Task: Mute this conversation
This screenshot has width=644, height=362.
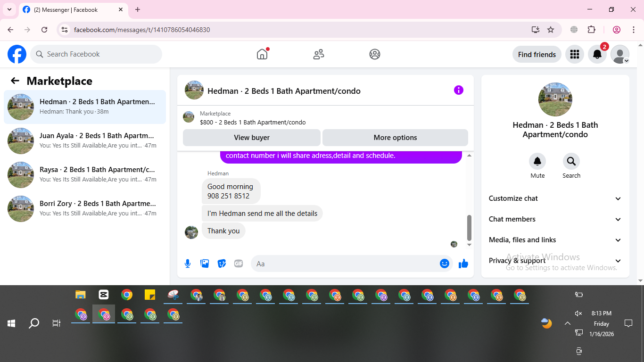Action: click(x=537, y=162)
